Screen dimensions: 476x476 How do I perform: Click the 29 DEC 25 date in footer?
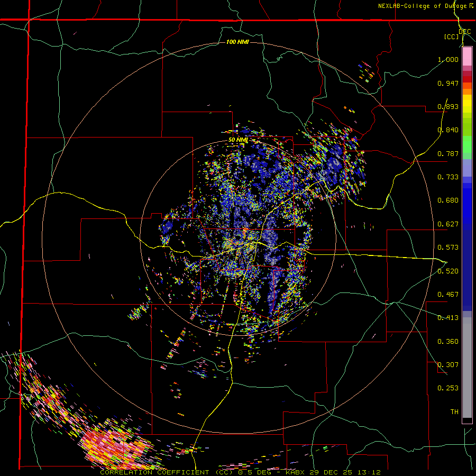tap(332, 472)
